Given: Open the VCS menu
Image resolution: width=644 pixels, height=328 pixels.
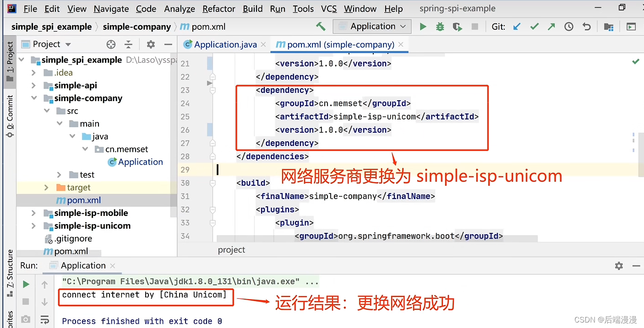Looking at the screenshot, I should point(329,9).
